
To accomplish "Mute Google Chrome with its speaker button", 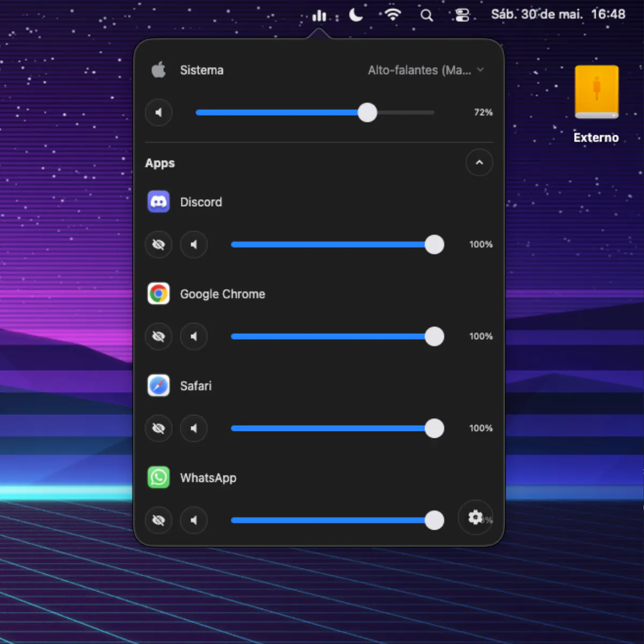I will pos(194,336).
